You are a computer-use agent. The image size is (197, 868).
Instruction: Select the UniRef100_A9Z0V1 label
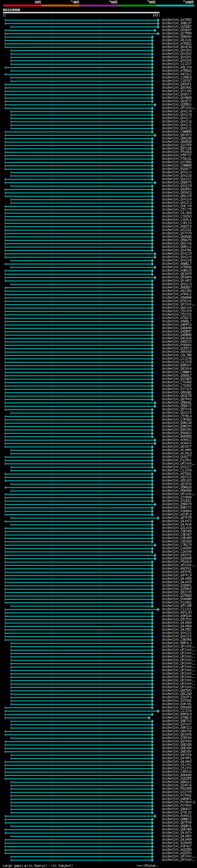click(x=177, y=555)
